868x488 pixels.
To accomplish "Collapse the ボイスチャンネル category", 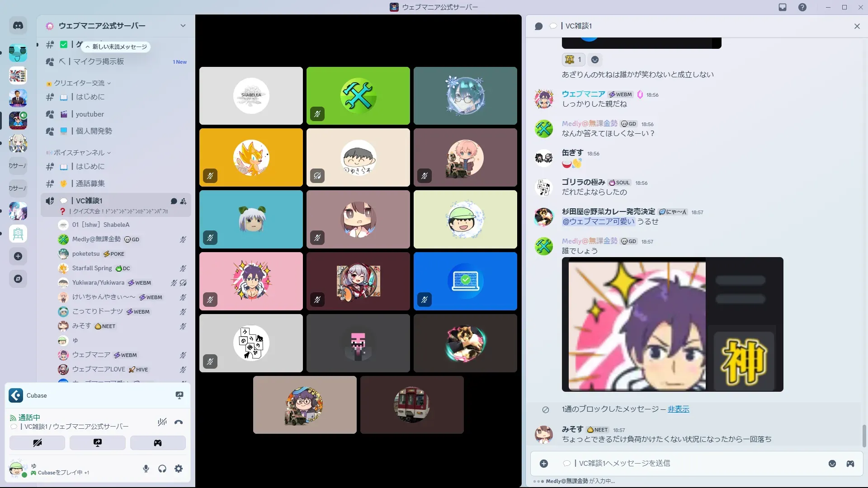I will [79, 153].
